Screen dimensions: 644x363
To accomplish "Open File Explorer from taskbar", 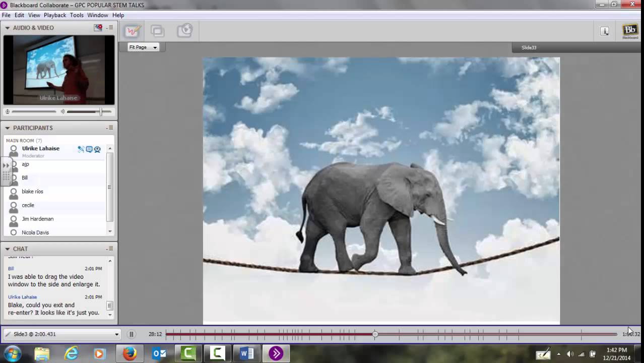I will click(42, 354).
